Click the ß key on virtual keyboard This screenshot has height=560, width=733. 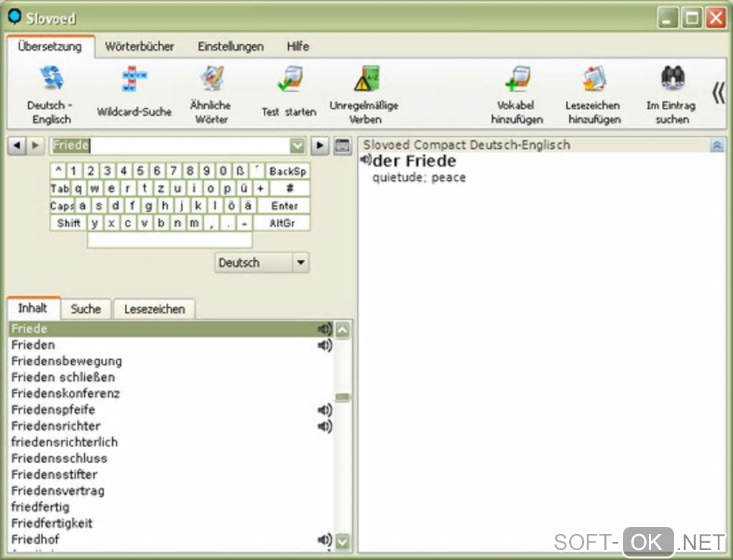[240, 171]
